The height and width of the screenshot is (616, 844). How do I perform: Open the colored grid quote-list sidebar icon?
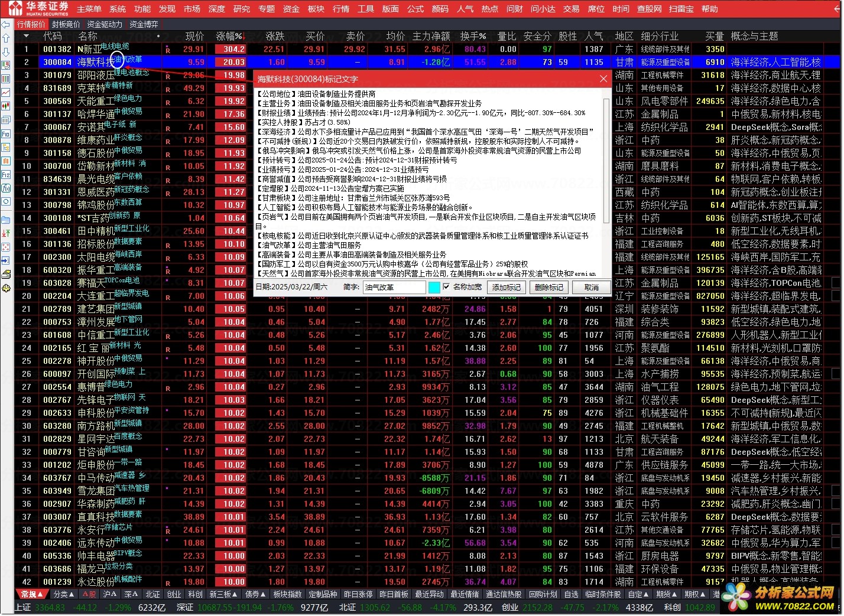click(6, 79)
